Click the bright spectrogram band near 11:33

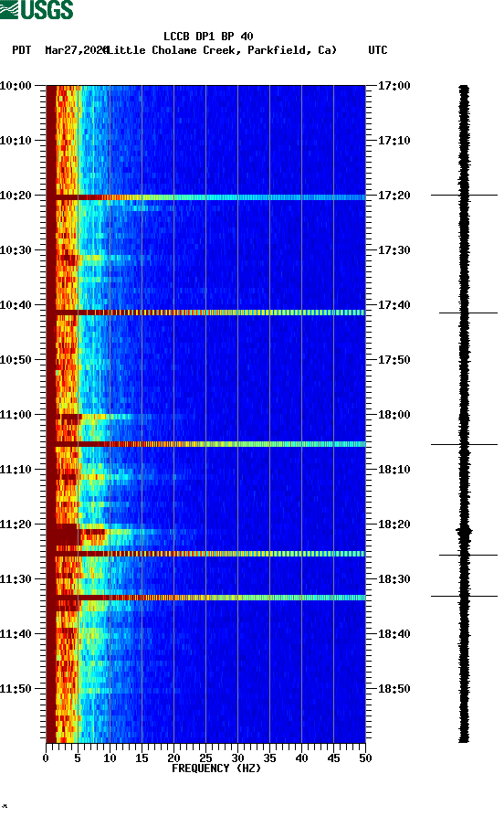point(206,598)
